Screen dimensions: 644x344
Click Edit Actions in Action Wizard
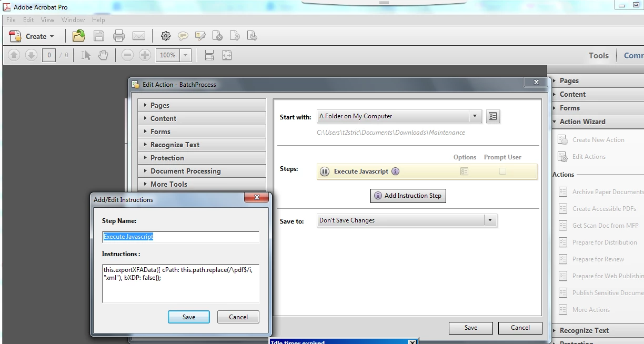[582, 157]
